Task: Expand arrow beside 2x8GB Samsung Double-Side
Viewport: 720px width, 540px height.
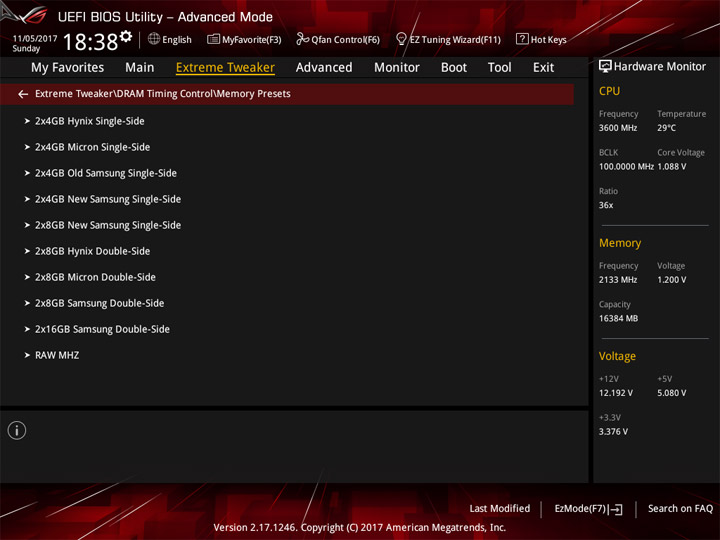Action: (x=27, y=304)
